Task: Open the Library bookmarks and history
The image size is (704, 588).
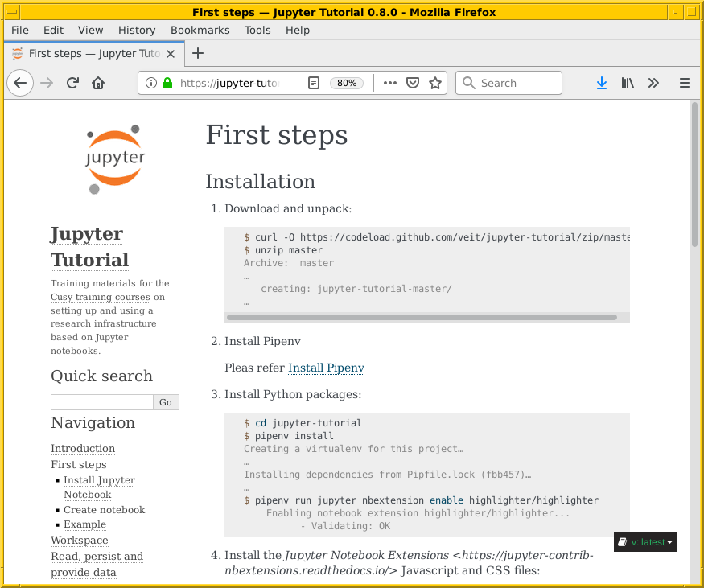Action: click(628, 83)
